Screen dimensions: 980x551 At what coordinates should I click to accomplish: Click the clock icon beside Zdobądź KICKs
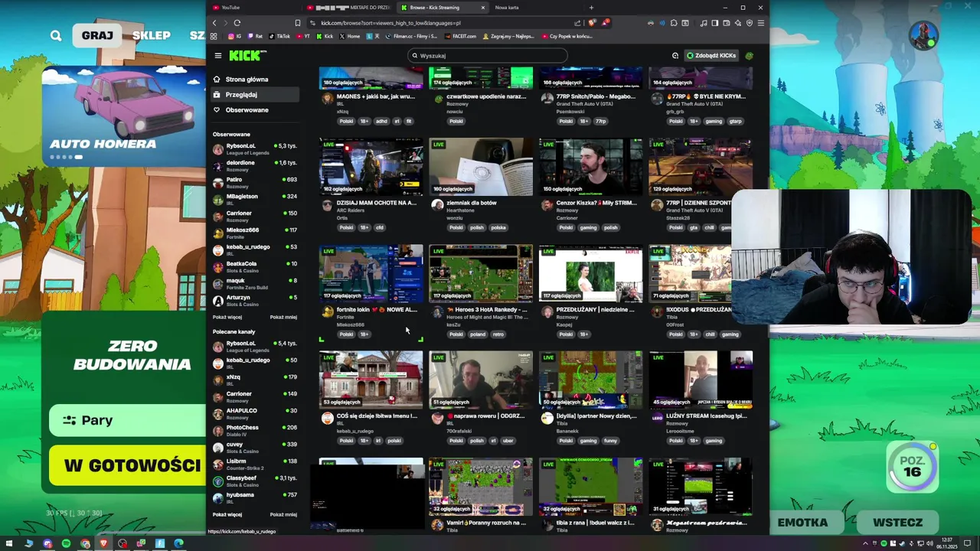click(675, 55)
